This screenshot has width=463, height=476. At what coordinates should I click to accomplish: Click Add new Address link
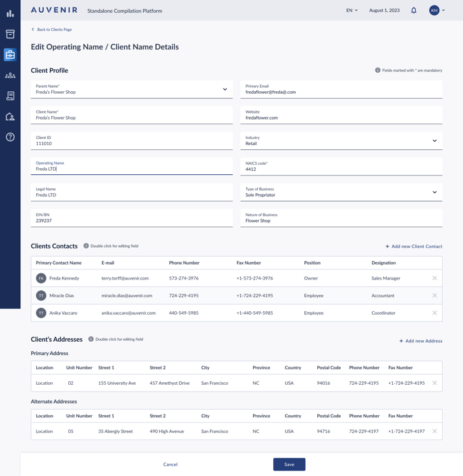point(420,341)
